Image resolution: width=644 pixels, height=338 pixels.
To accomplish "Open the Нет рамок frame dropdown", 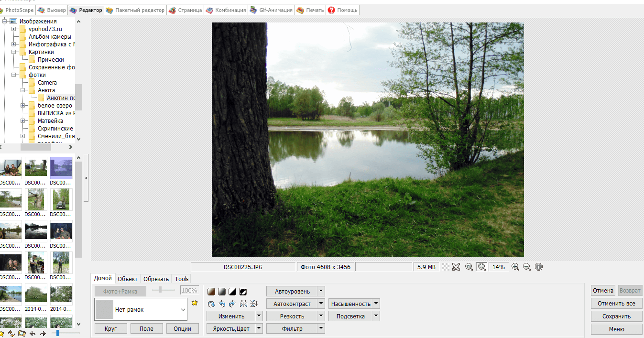I will click(x=141, y=310).
